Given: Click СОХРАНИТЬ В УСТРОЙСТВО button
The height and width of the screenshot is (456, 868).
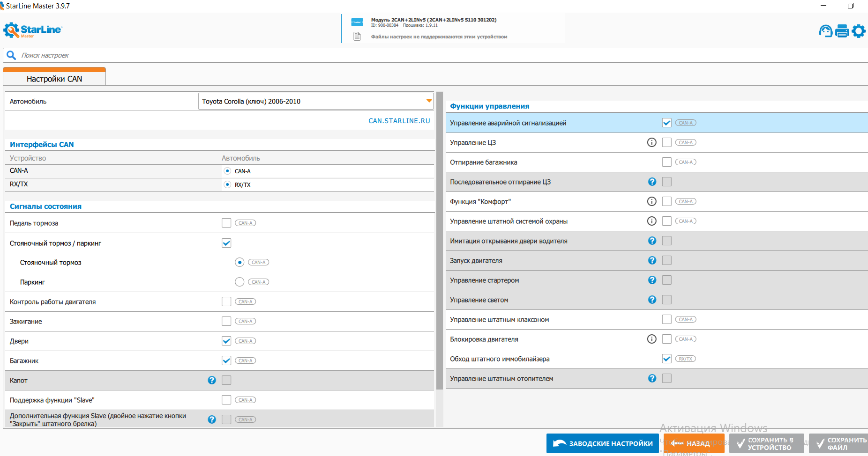Looking at the screenshot, I should [767, 443].
